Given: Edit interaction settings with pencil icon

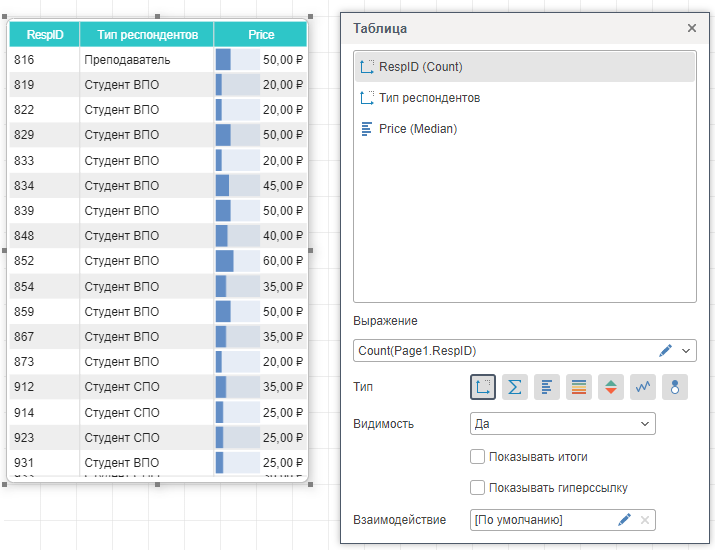Looking at the screenshot, I should pyautogui.click(x=624, y=520).
